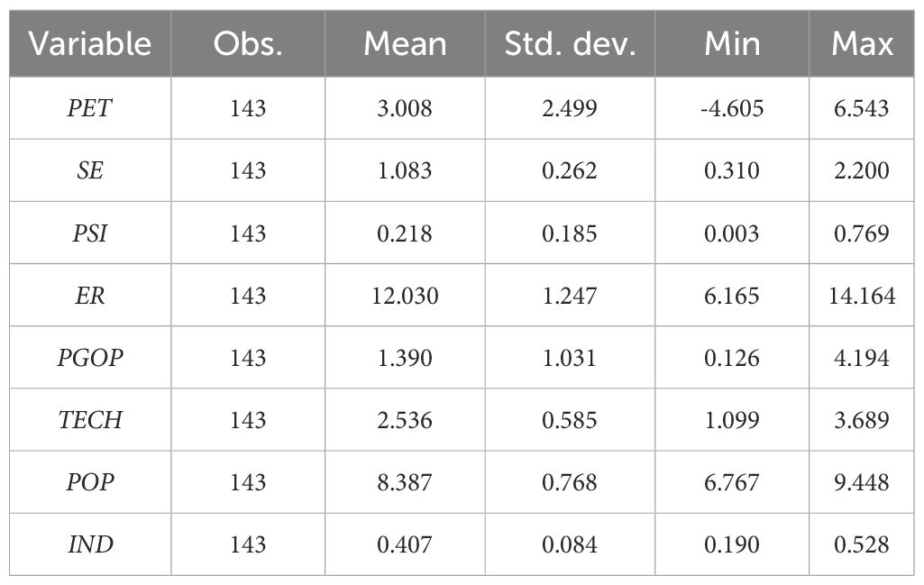This screenshot has width=924, height=585.
Task: Click the Variable column header
Action: click(90, 43)
